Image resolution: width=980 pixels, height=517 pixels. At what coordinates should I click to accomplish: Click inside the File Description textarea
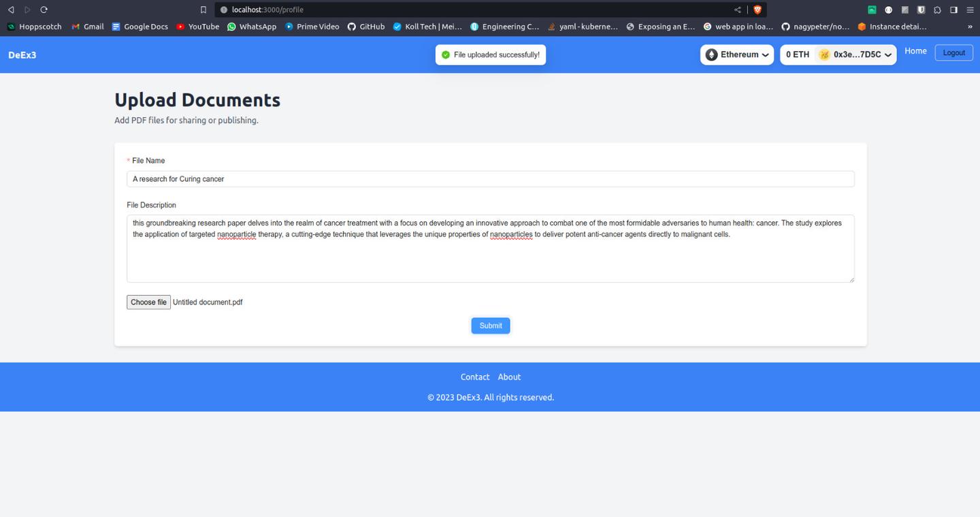tap(490, 249)
